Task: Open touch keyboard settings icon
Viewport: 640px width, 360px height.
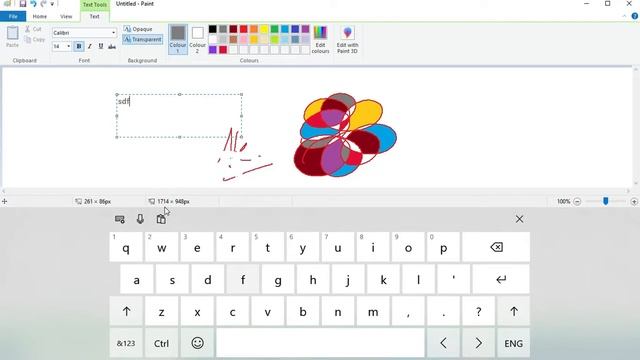Action: click(120, 219)
